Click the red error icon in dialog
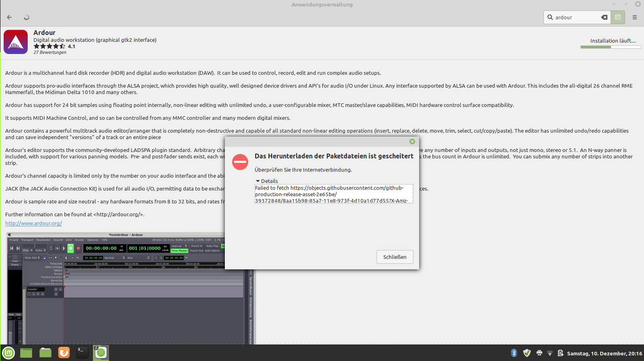644x361 pixels. pos(240,162)
